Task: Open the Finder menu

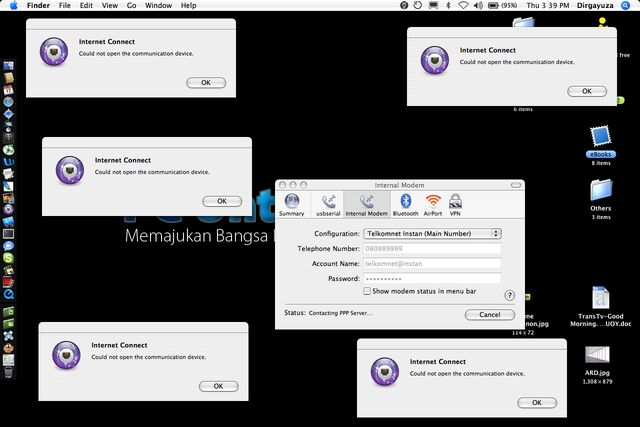Action: pos(38,5)
